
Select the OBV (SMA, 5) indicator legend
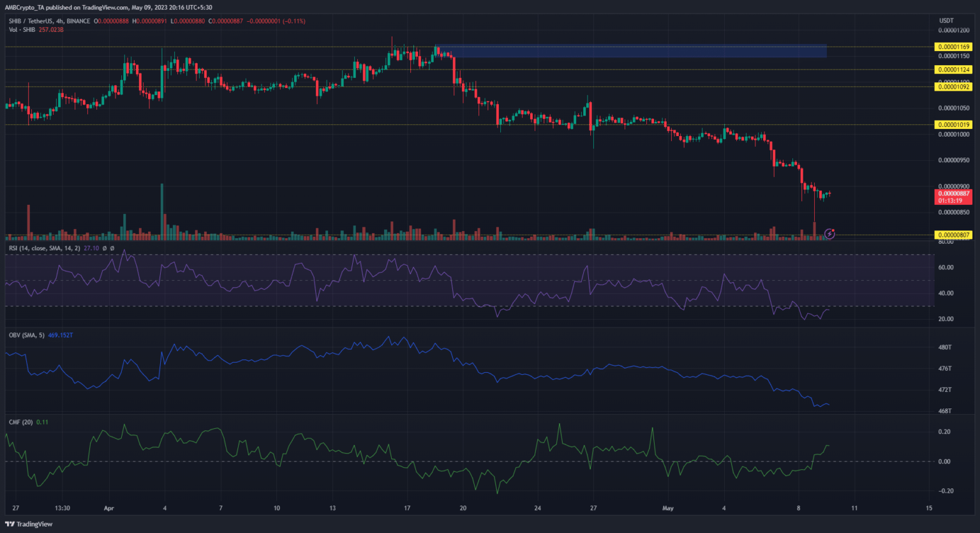coord(26,335)
